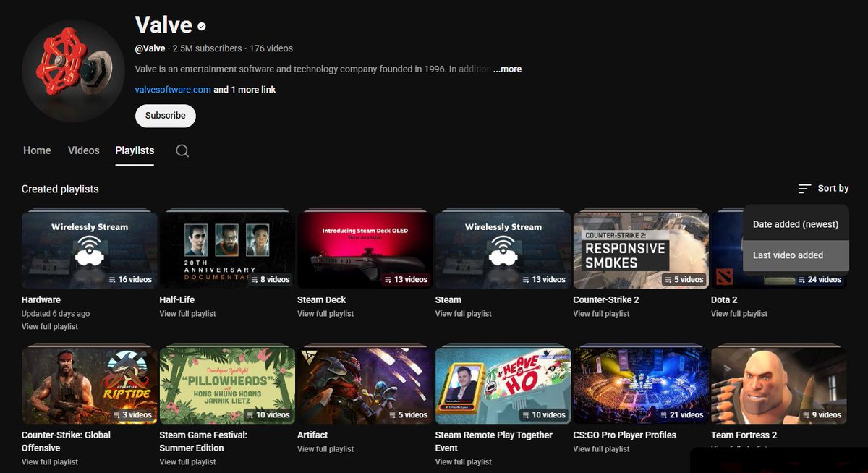Click the Sort by lines icon
The height and width of the screenshot is (473, 868).
804,188
